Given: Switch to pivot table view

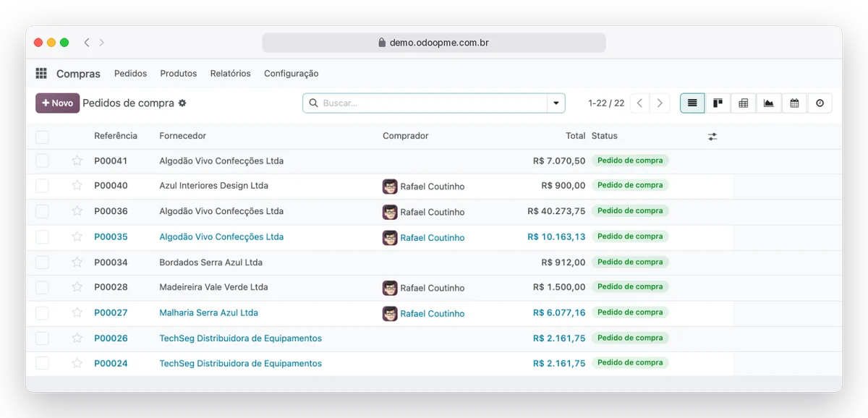Looking at the screenshot, I should [743, 103].
